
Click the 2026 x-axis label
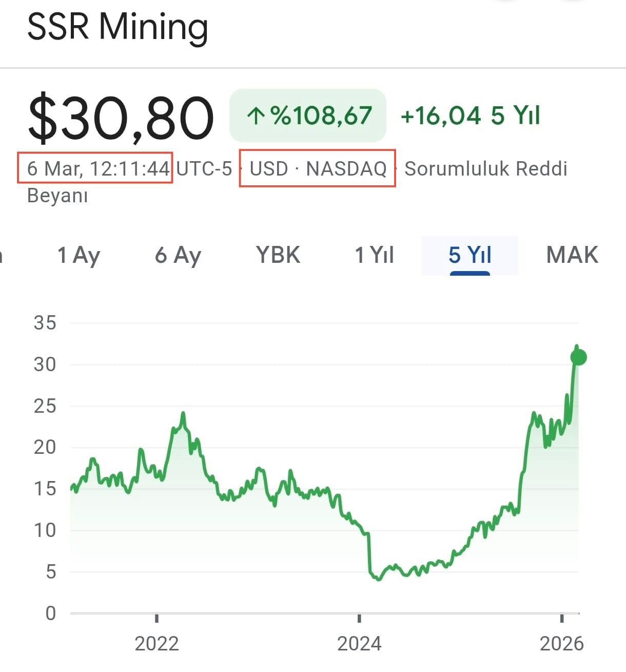pos(562,643)
